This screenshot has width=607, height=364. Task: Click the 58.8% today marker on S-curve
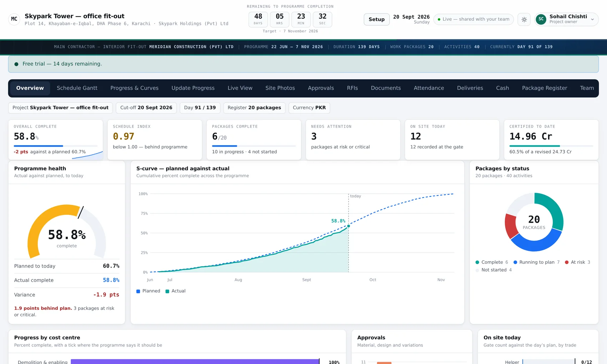click(348, 226)
